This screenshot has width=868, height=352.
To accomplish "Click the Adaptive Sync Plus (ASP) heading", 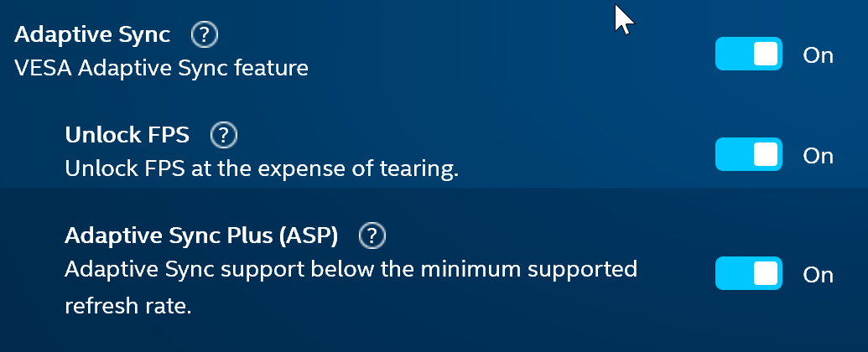I will pos(201,237).
